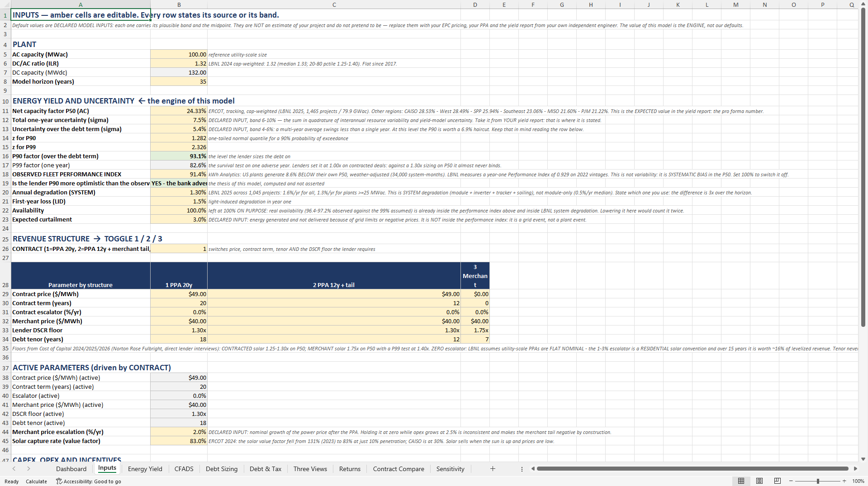This screenshot has height=486, width=868.
Task: Click 'ACTIVE PARAMETERS (driven by CONTRACT)' heading
Action: tap(92, 368)
